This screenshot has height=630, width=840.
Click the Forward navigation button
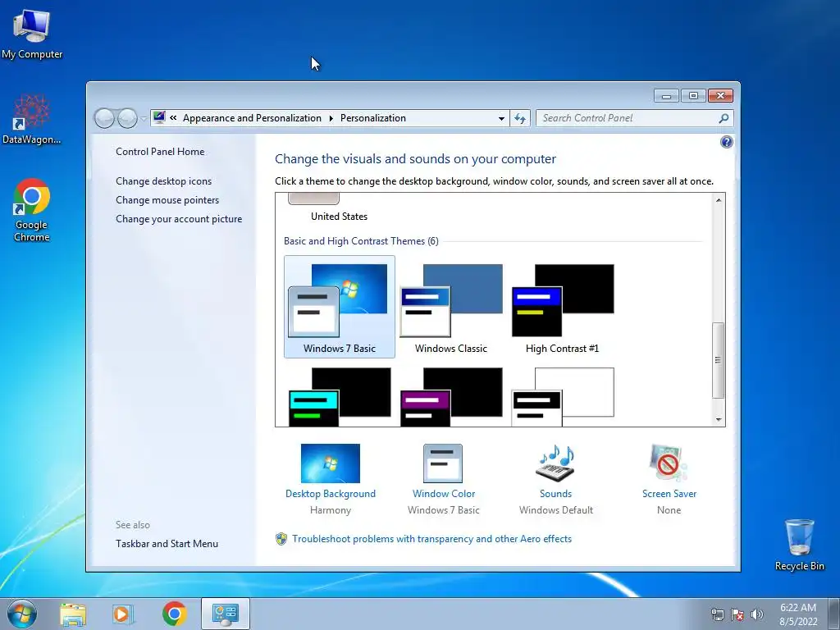[127, 118]
